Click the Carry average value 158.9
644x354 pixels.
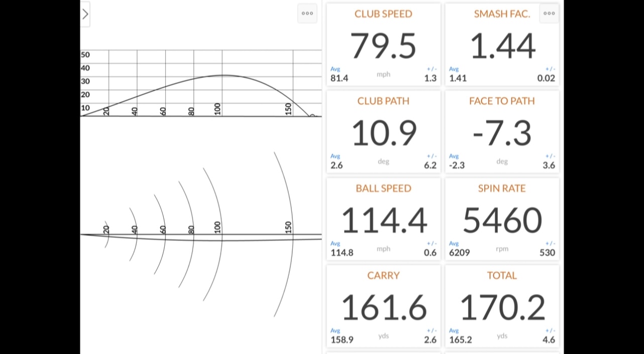(x=342, y=340)
